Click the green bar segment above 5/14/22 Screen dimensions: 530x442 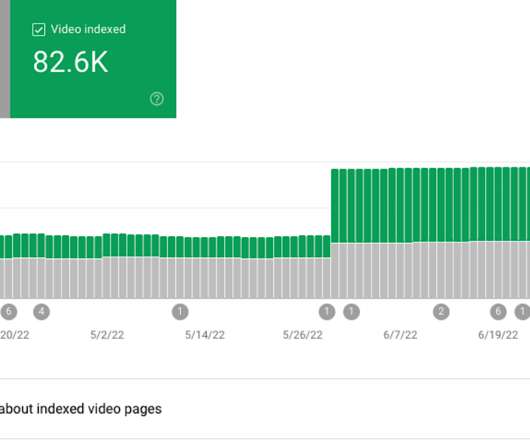(204, 247)
